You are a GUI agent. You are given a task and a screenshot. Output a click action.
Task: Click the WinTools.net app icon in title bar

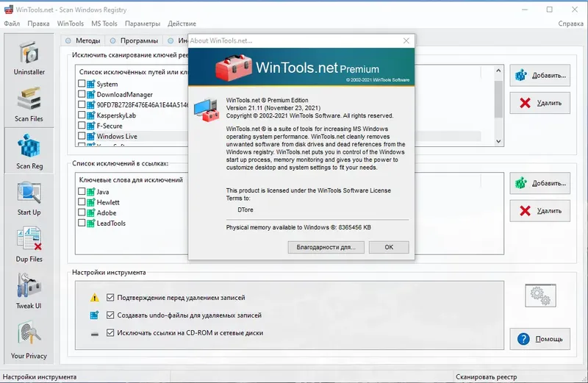(8, 10)
